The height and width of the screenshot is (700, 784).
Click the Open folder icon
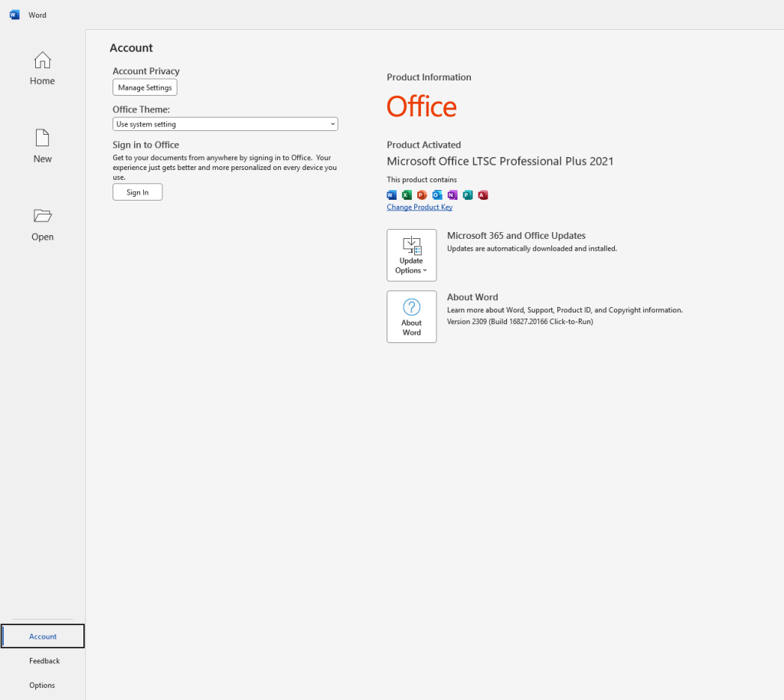[43, 215]
